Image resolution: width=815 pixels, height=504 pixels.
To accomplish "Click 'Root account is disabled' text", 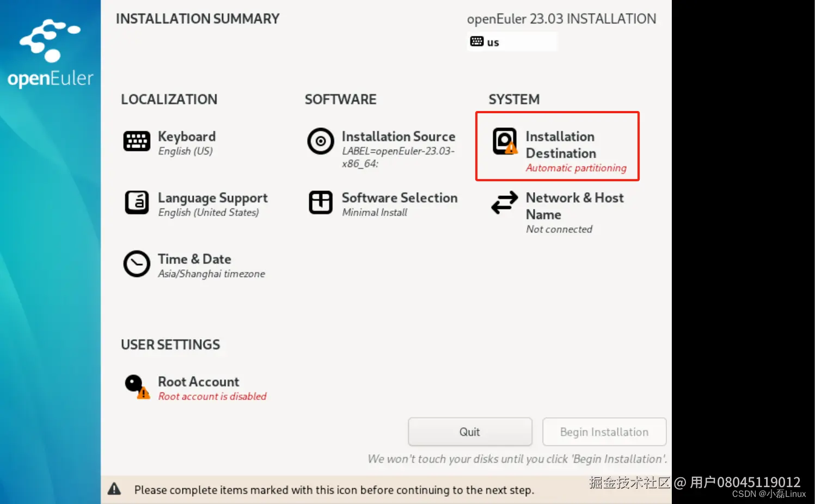I will tap(212, 396).
